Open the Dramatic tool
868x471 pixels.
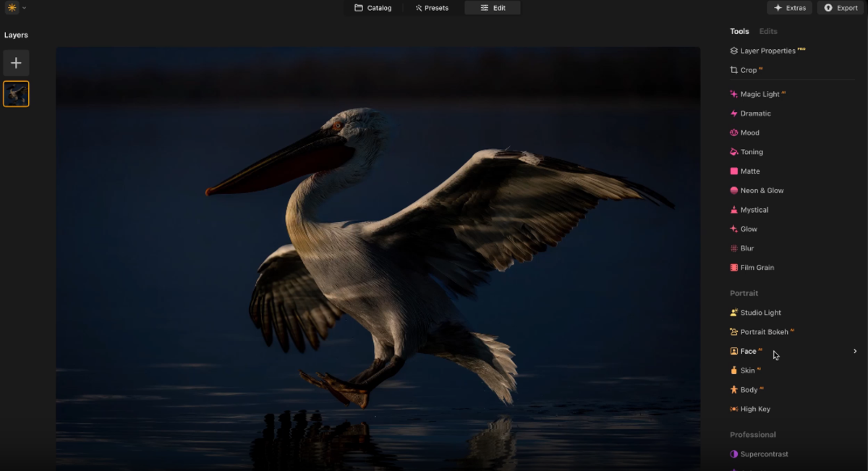coord(754,113)
